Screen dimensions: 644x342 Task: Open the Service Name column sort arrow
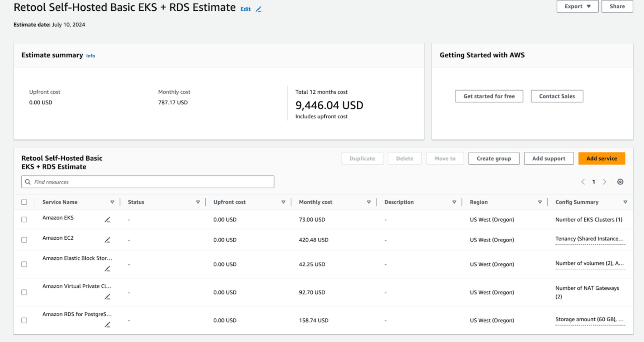point(112,202)
